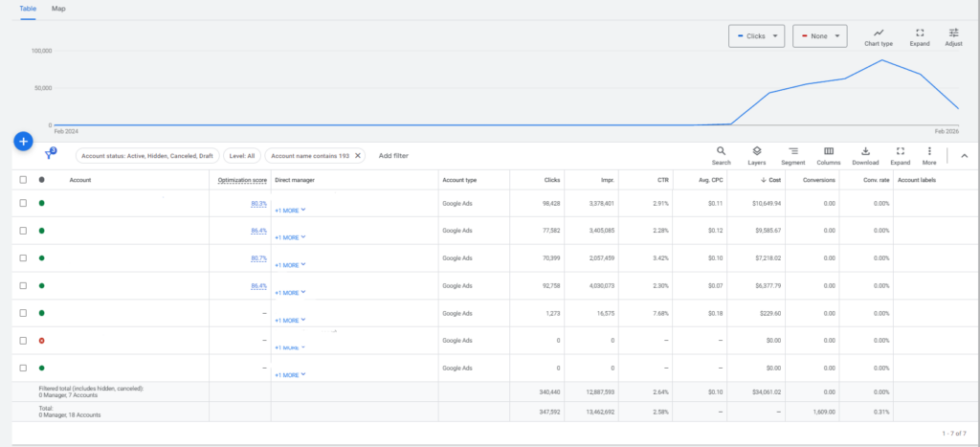Open the Clicks metric dropdown
The width and height of the screenshot is (980, 447).
pyautogui.click(x=756, y=36)
